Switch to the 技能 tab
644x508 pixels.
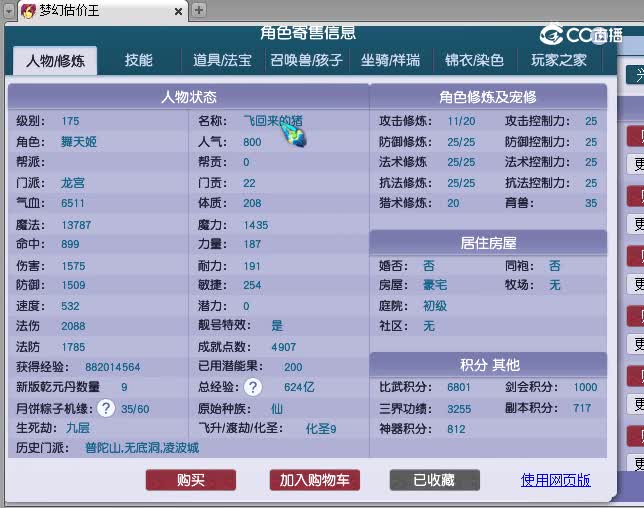click(139, 60)
